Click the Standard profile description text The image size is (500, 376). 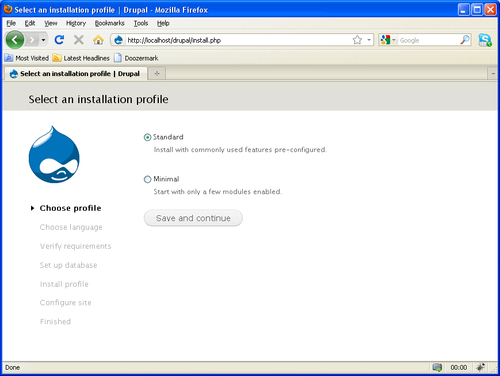tap(240, 150)
